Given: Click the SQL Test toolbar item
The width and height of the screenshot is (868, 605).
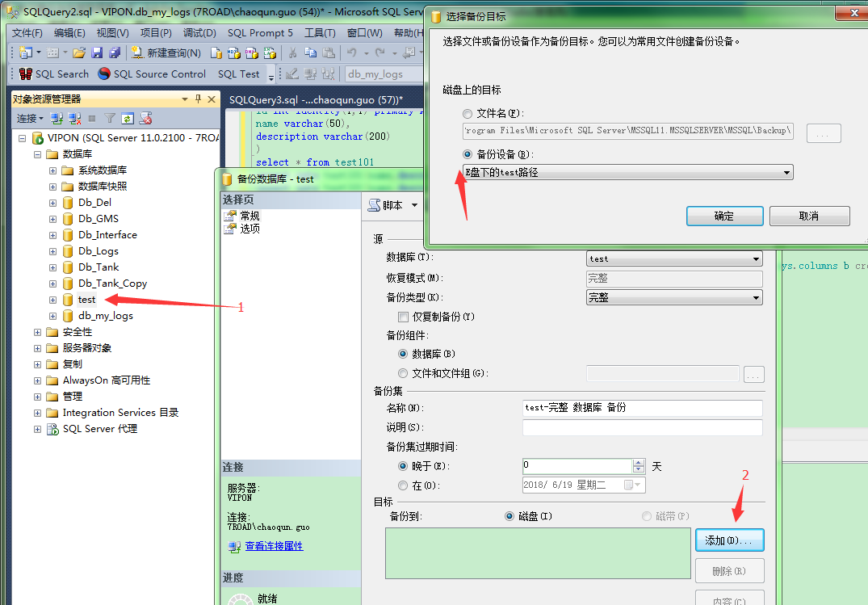Looking at the screenshot, I should click(x=238, y=74).
